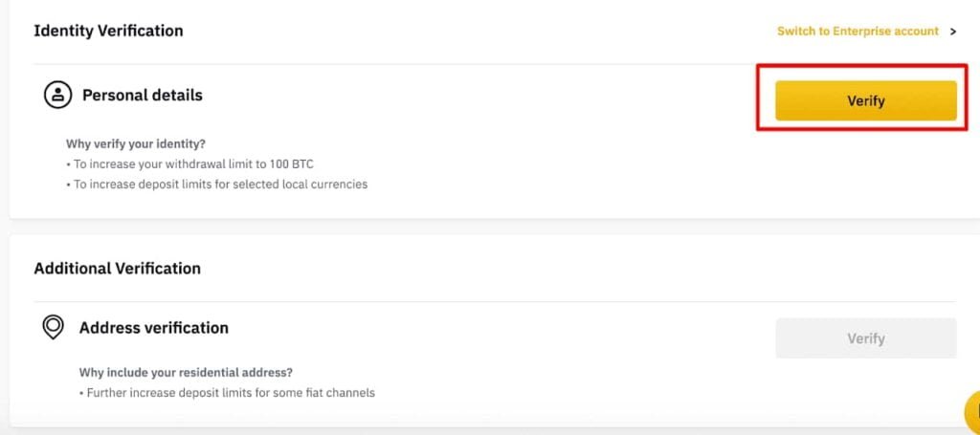Click the Address verification location pin icon
This screenshot has height=435, width=980.
pyautogui.click(x=53, y=327)
